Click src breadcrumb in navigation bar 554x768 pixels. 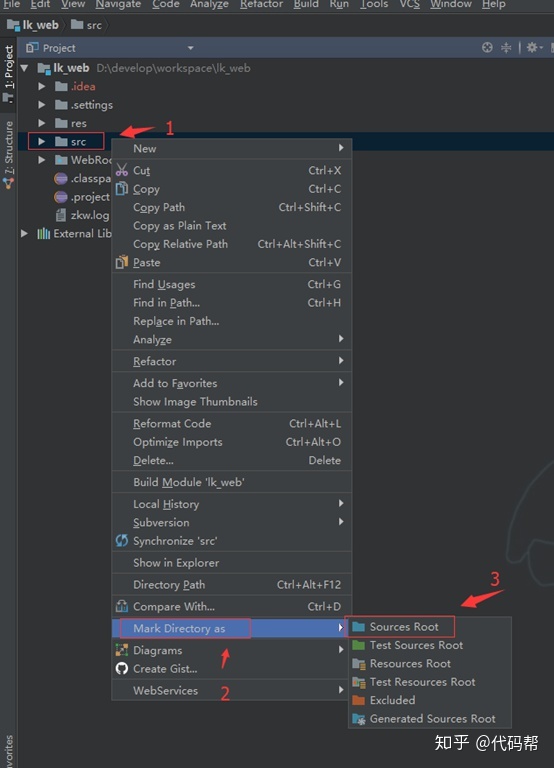click(x=87, y=25)
